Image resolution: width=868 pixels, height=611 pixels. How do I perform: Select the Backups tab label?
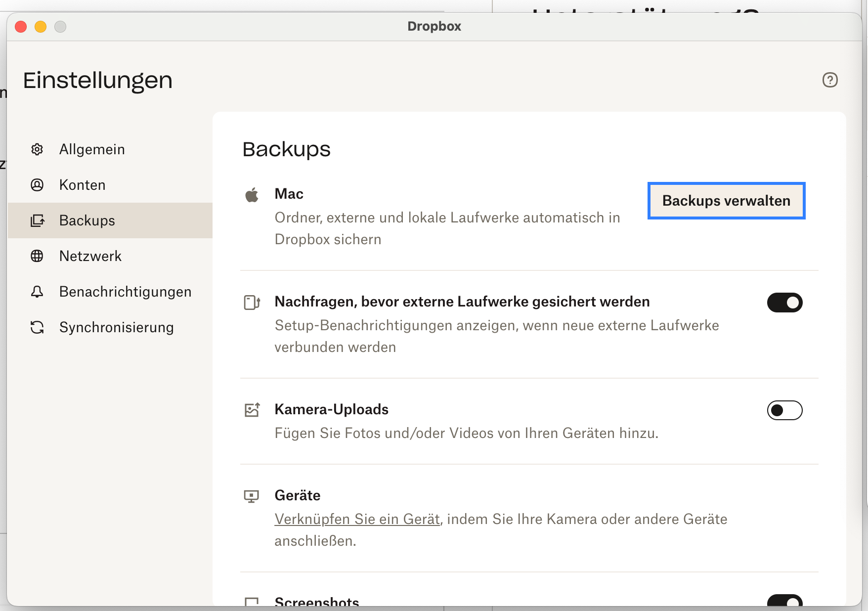coord(87,220)
